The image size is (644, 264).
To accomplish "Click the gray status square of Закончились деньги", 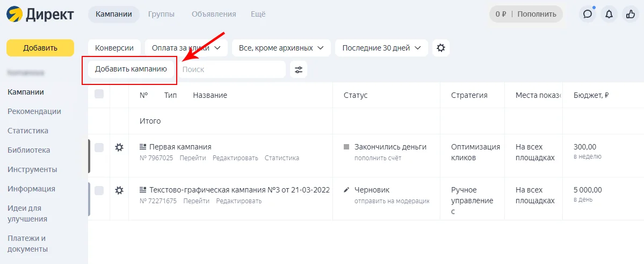I will tap(346, 147).
